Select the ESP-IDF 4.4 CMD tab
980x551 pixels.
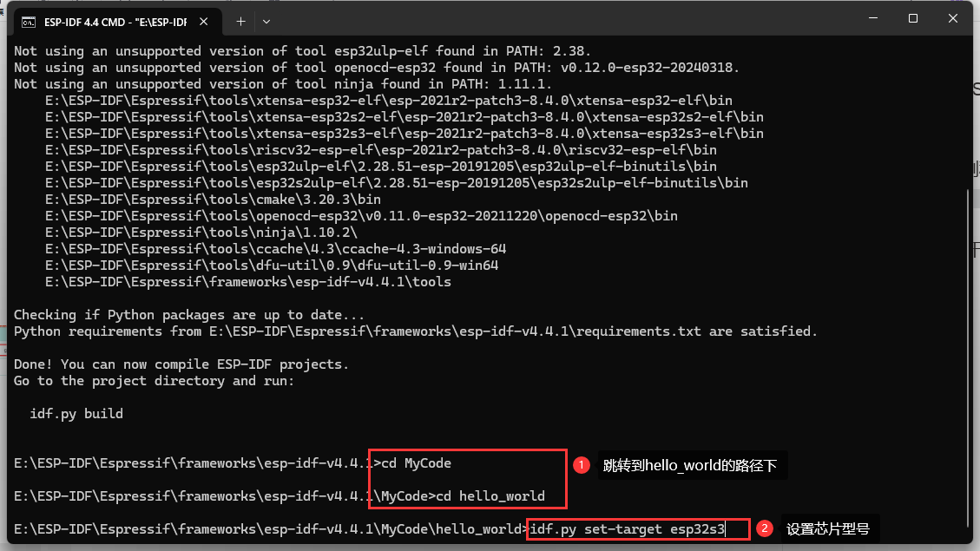point(117,22)
